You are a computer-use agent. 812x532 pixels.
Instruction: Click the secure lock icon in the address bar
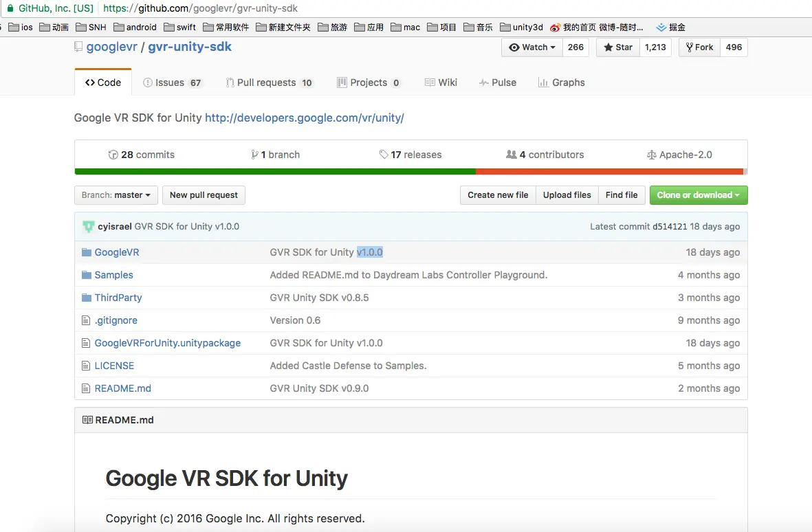pyautogui.click(x=10, y=8)
